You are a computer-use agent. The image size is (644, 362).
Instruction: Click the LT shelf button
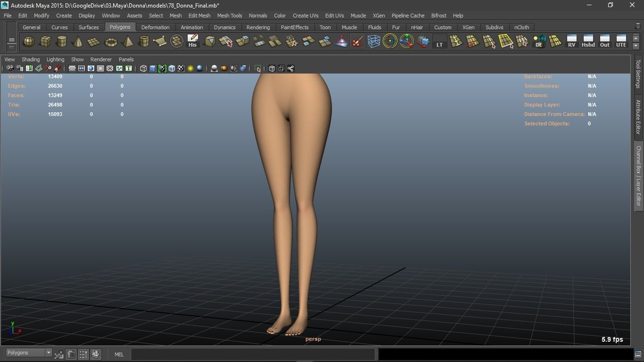coord(439,41)
